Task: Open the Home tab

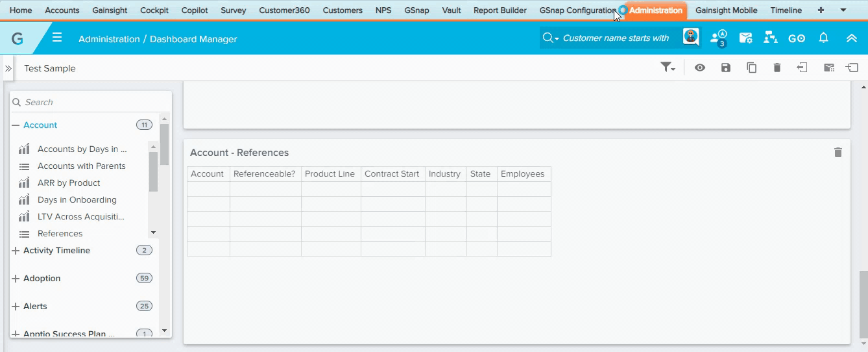Action: 21,10
